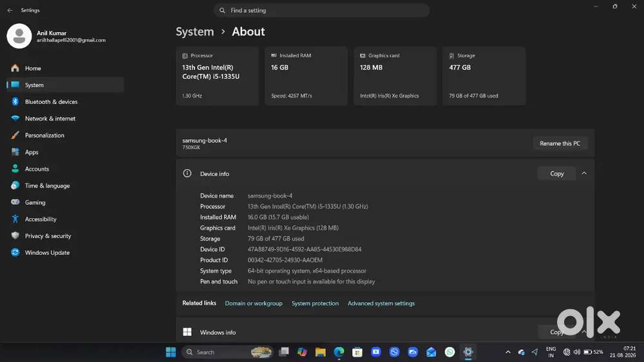
Task: Launch Microsoft Edge from the taskbar
Action: (339, 352)
